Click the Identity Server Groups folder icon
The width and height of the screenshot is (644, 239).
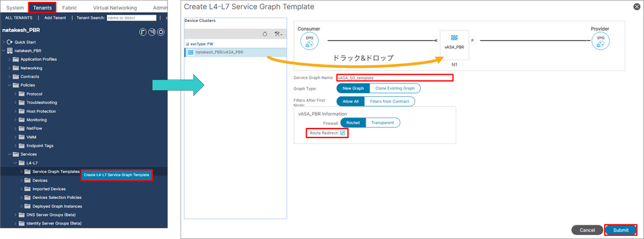click(22, 223)
